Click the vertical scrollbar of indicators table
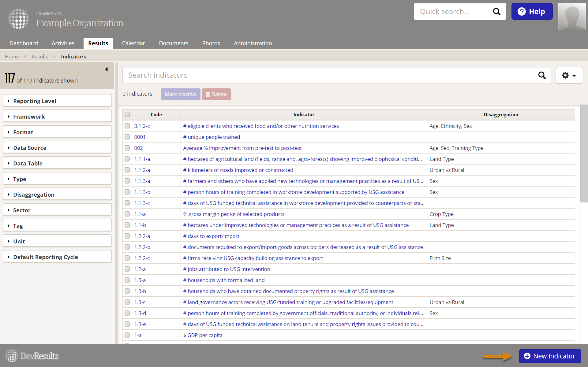The width and height of the screenshot is (588, 367). tap(583, 154)
